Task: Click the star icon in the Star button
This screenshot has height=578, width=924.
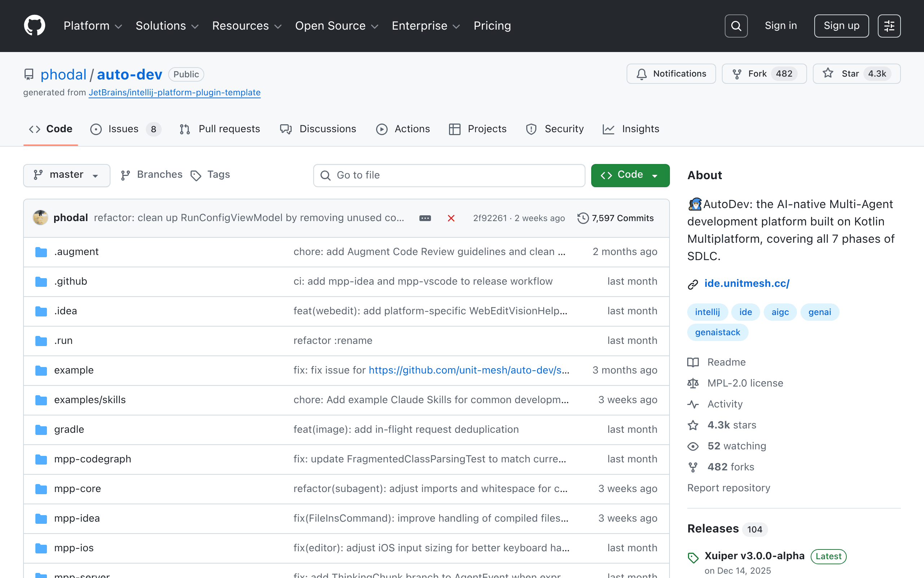Action: click(828, 73)
